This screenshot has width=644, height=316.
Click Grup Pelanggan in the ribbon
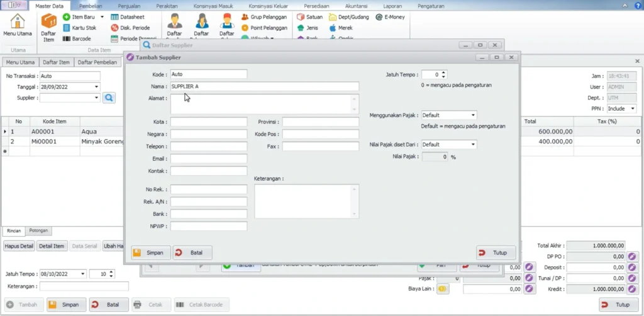(x=264, y=17)
